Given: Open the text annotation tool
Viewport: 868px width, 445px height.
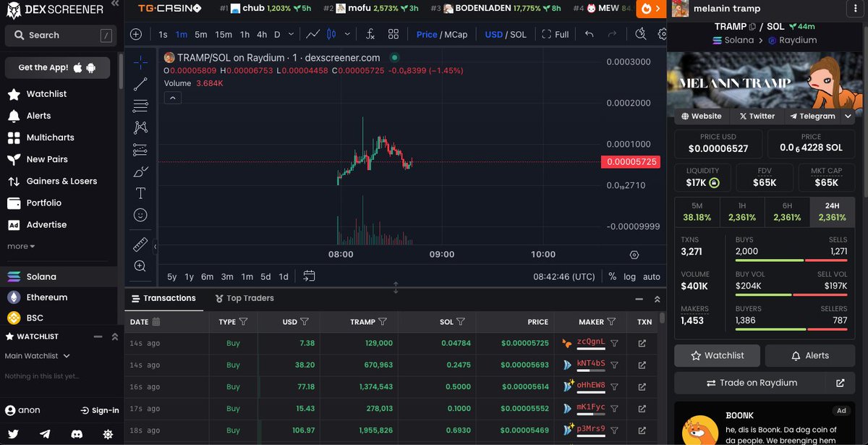Looking at the screenshot, I should coord(140,192).
